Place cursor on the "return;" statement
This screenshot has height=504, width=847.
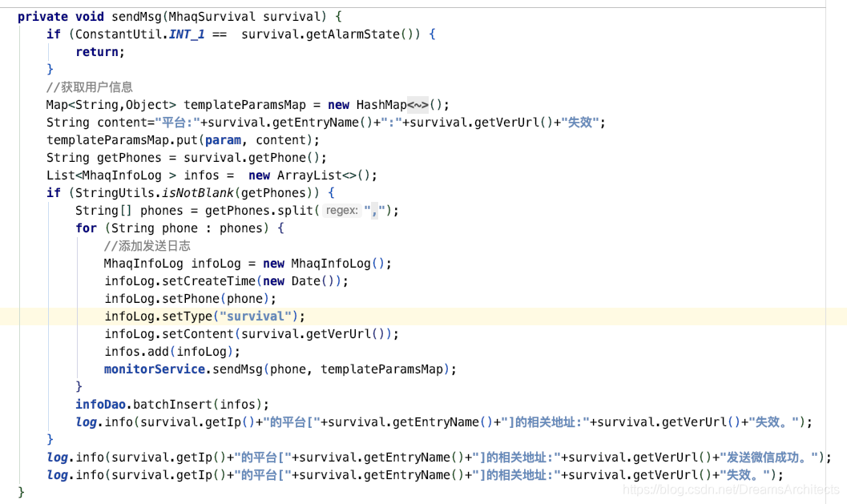click(x=100, y=52)
